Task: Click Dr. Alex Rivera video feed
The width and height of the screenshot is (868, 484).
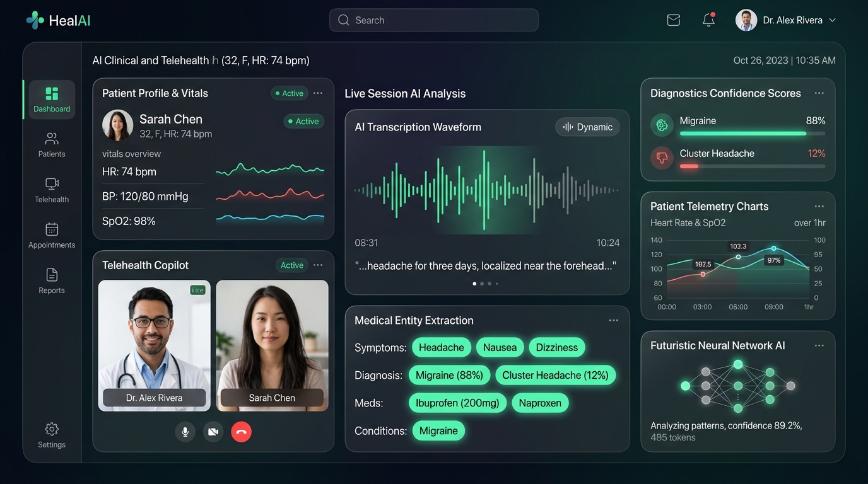Action: [x=155, y=346]
